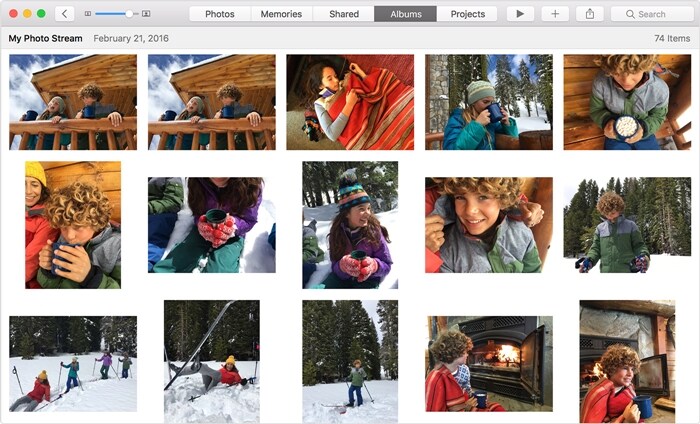The height and width of the screenshot is (424, 700).
Task: Click into the Search field
Action: click(x=652, y=14)
